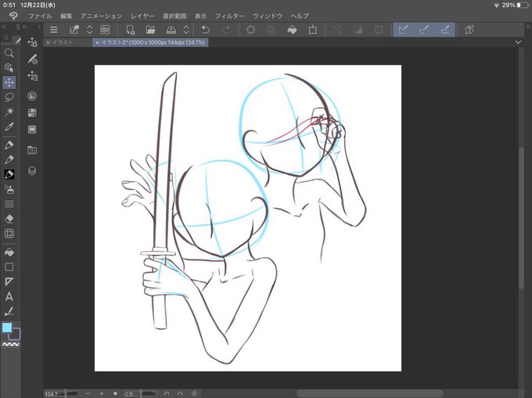
Task: Click the zoom in plus button
Action: coord(102,393)
